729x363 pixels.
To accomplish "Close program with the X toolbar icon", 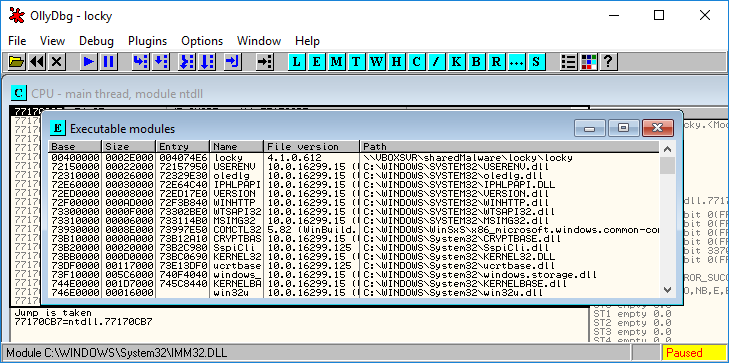I will click(57, 61).
